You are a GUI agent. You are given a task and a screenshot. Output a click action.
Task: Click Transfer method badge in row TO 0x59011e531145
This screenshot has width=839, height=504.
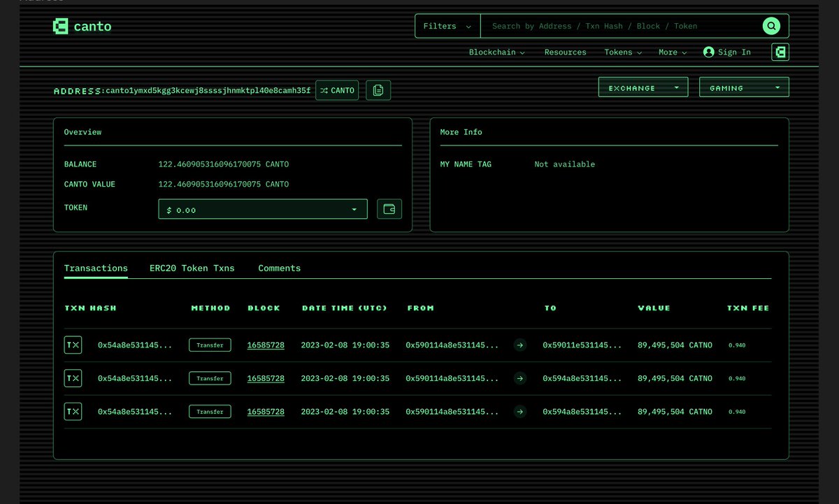(210, 345)
